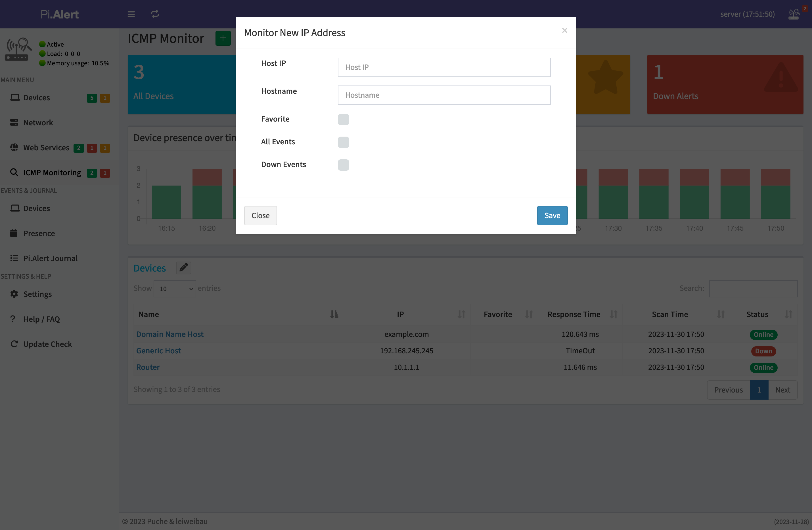Click the table Search input field

[x=753, y=289]
